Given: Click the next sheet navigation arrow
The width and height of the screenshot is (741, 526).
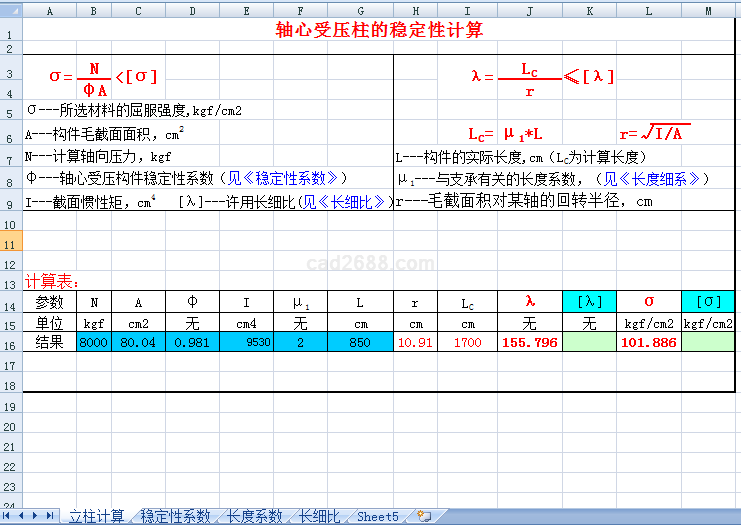Looking at the screenshot, I should [x=37, y=516].
